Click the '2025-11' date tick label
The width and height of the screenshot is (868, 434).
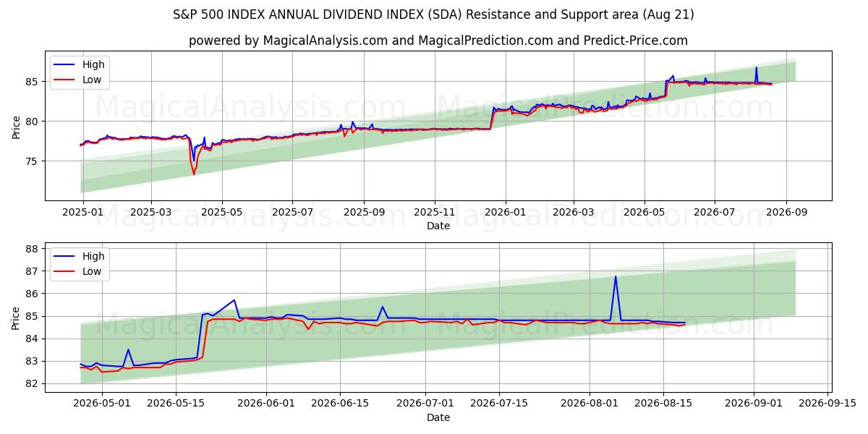(x=435, y=213)
